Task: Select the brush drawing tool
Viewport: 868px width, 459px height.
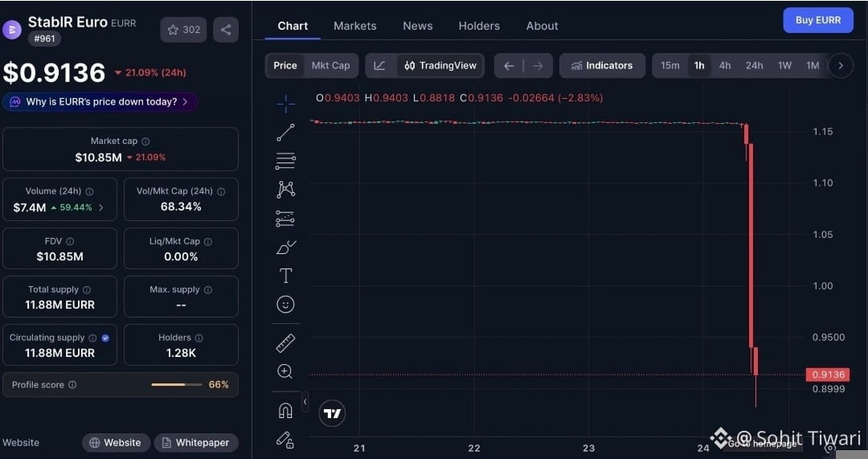Action: (285, 248)
